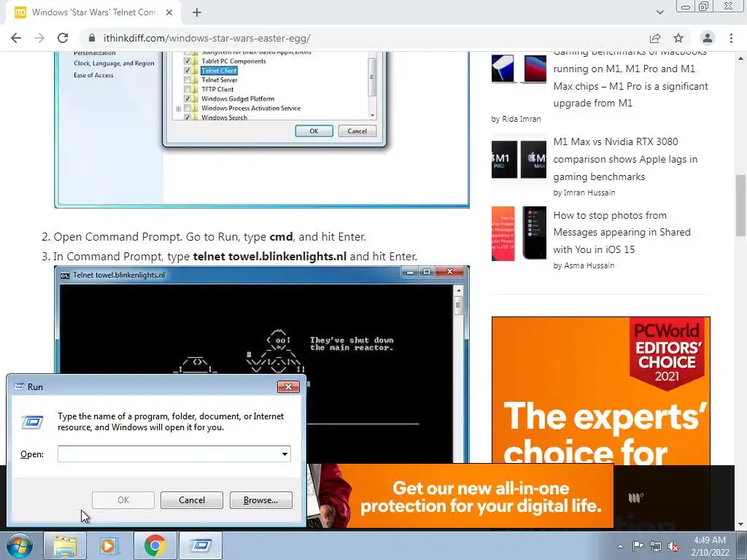747x560 pixels.
Task: Open Windows Explorer from taskbar
Action: 65,545
